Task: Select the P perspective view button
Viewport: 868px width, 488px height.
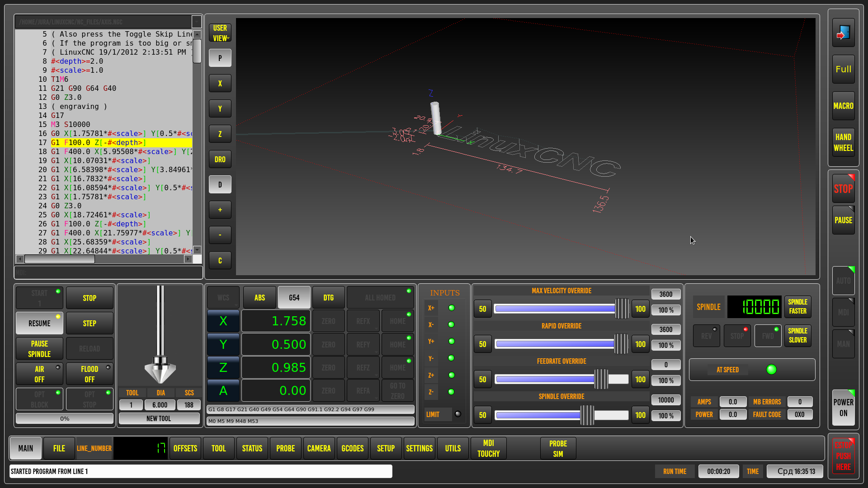Action: coord(220,58)
